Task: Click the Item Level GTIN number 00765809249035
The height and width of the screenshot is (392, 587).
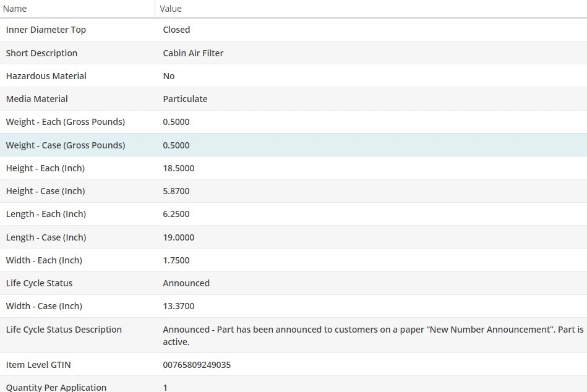Action: point(197,365)
